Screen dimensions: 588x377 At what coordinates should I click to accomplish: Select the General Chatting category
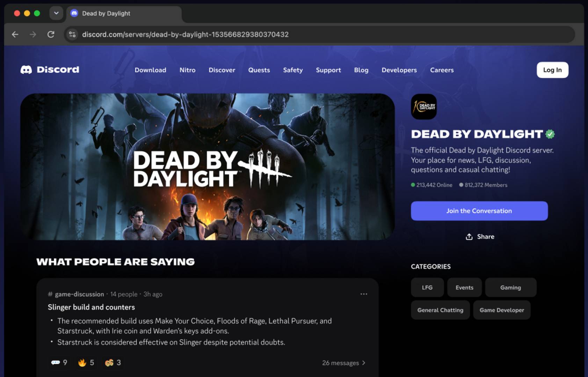pos(440,310)
